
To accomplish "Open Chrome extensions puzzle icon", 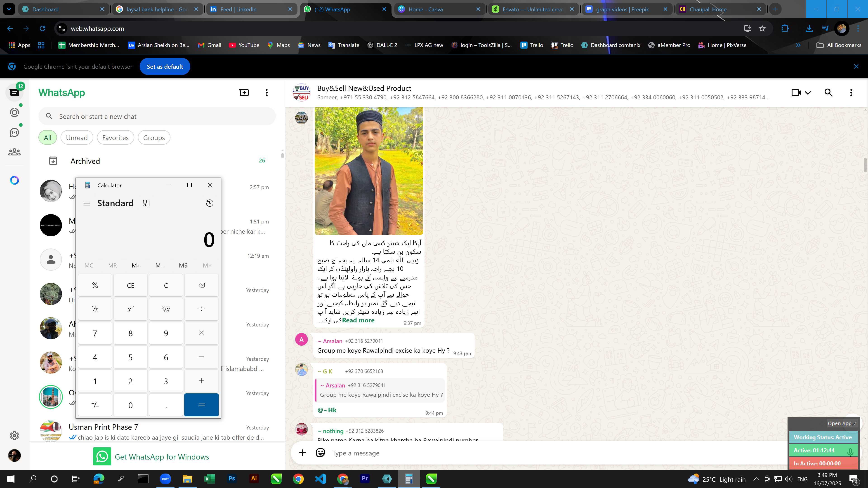I will click(x=785, y=29).
